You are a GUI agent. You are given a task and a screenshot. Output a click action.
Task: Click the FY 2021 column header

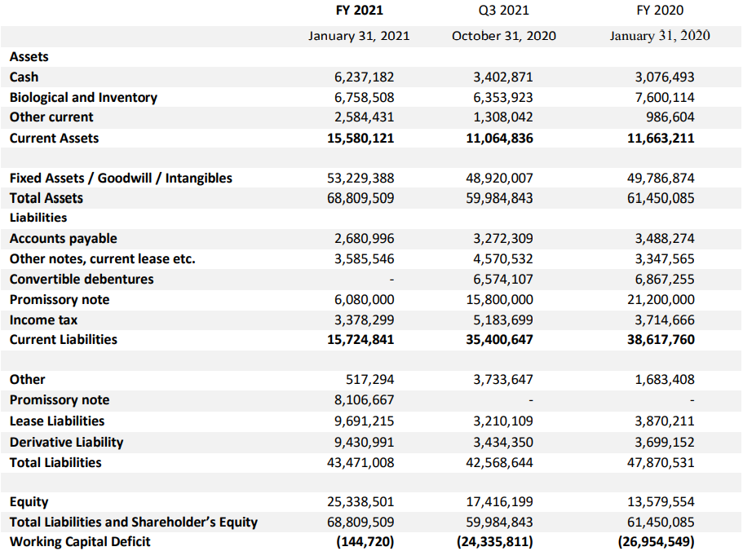point(359,10)
